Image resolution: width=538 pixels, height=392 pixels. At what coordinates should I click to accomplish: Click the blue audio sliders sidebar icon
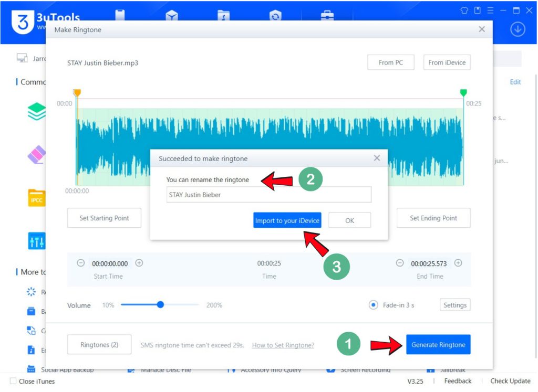pos(36,241)
